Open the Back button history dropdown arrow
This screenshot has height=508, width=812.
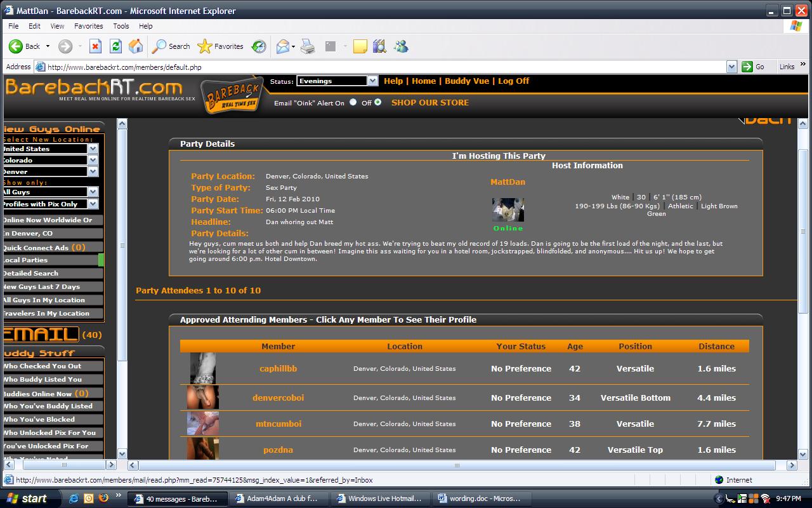[48, 46]
